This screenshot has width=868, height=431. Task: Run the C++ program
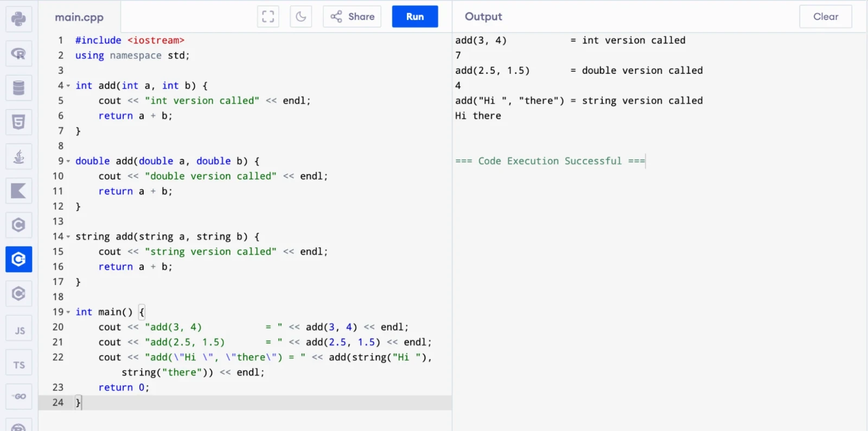tap(415, 16)
